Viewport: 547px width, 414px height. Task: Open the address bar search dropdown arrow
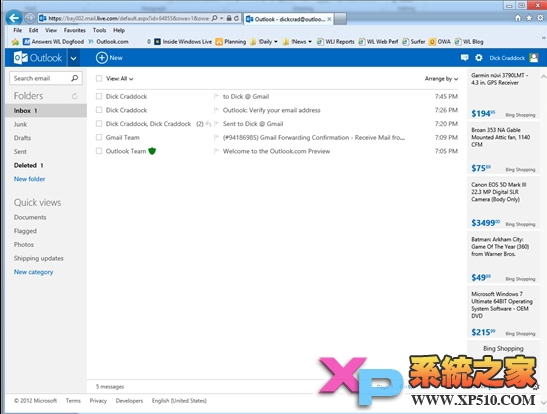pyautogui.click(x=222, y=18)
